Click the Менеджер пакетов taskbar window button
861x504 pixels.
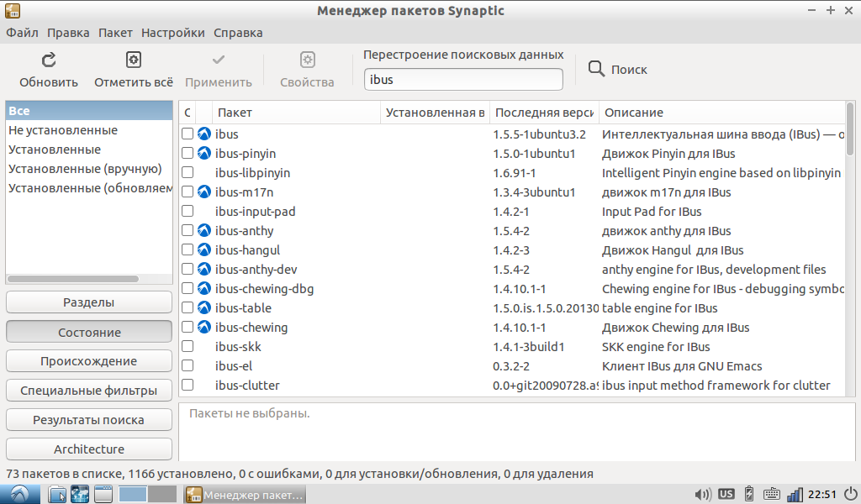pyautogui.click(x=245, y=495)
